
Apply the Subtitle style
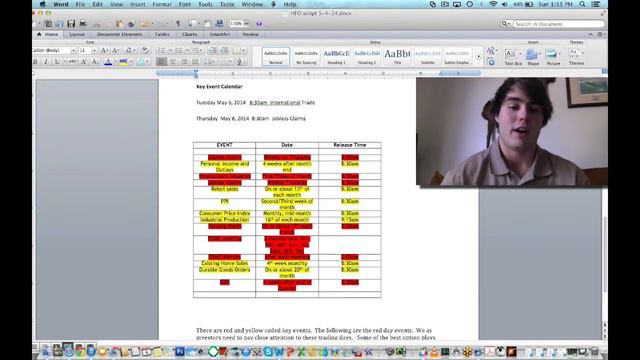coord(427,57)
